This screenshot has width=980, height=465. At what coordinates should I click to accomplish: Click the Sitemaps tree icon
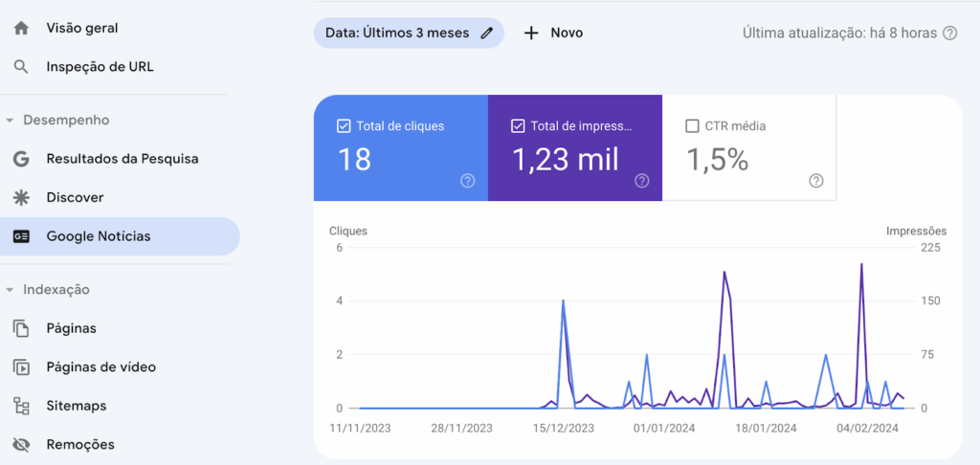(x=21, y=406)
